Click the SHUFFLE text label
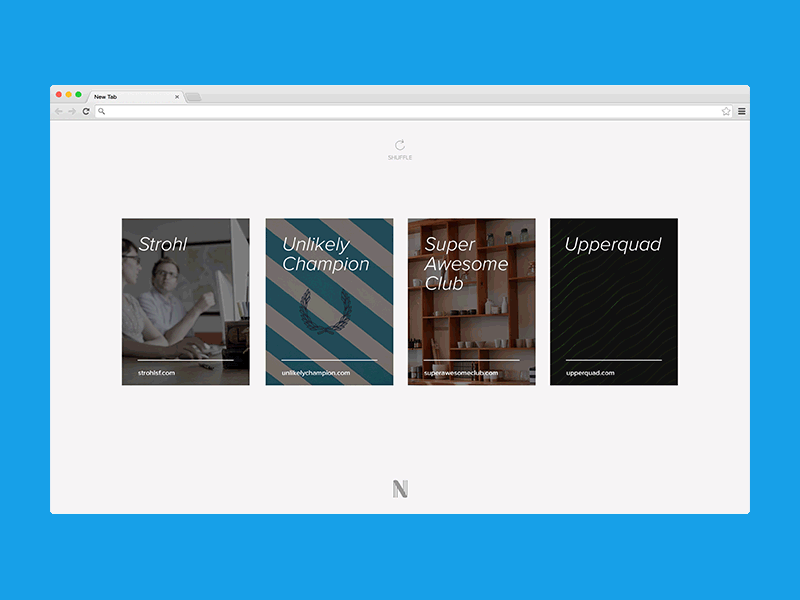The image size is (800, 600). (400, 158)
